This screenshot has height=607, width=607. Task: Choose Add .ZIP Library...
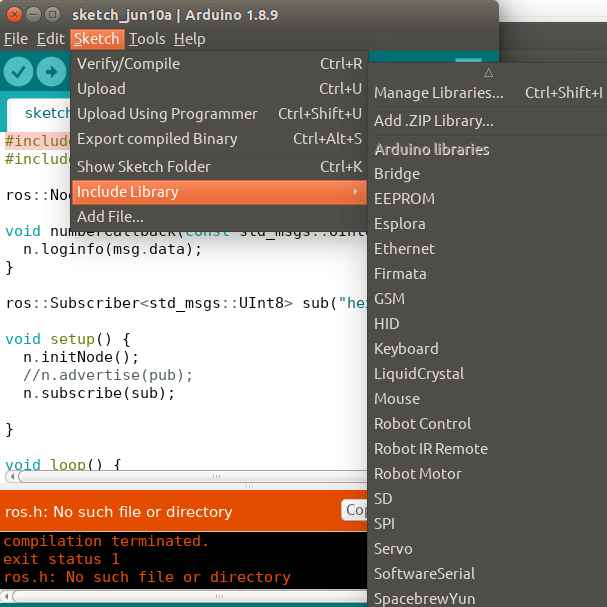488,121
